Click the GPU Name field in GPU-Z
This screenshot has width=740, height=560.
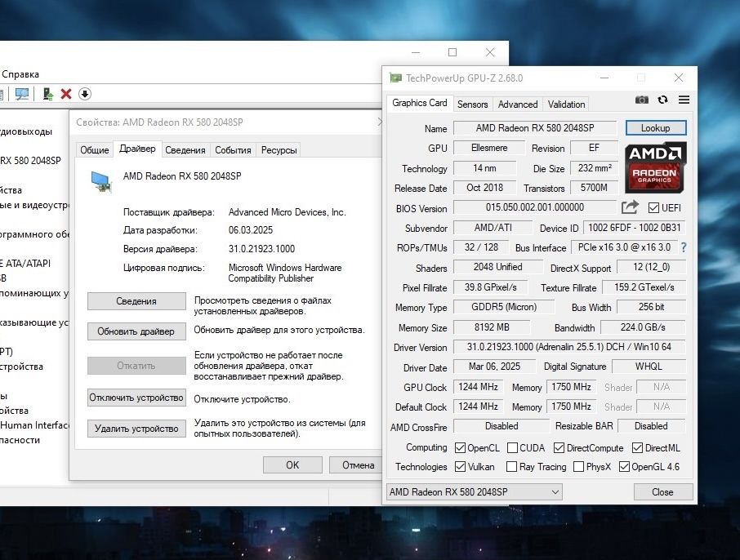535,128
